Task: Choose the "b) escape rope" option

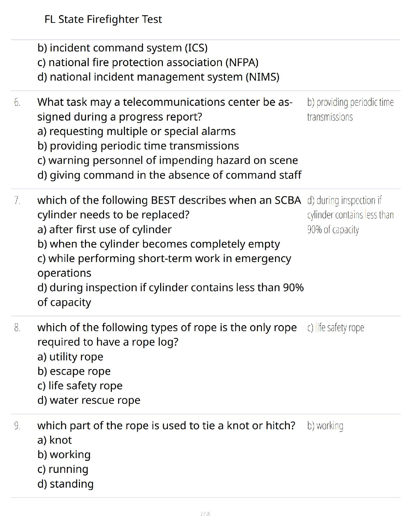Action: (74, 371)
